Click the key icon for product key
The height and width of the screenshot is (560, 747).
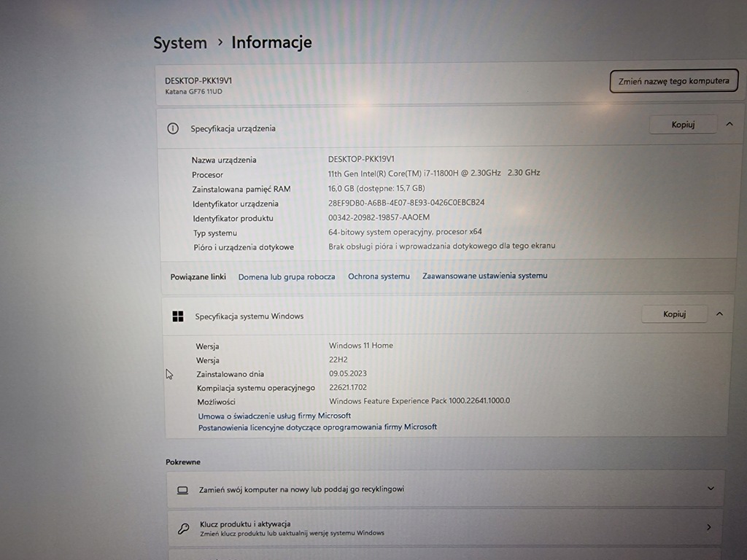click(183, 528)
